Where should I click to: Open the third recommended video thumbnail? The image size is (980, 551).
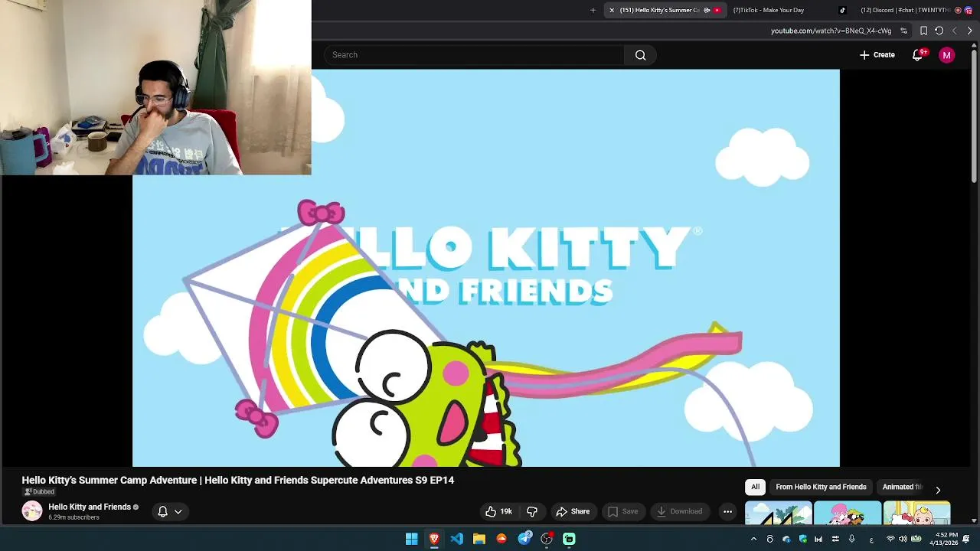click(916, 514)
